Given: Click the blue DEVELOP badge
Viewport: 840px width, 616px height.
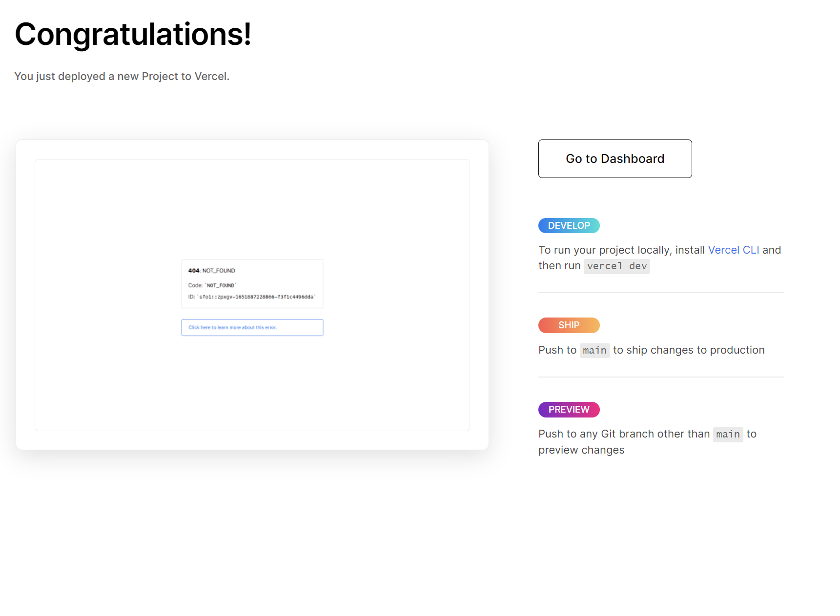Looking at the screenshot, I should point(569,226).
